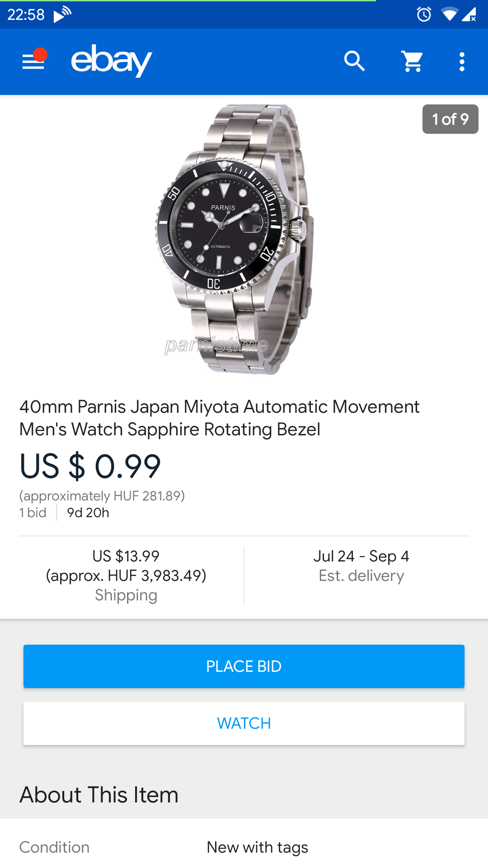The image size is (488, 868).
Task: Tap the New with tags condition row
Action: click(x=244, y=847)
